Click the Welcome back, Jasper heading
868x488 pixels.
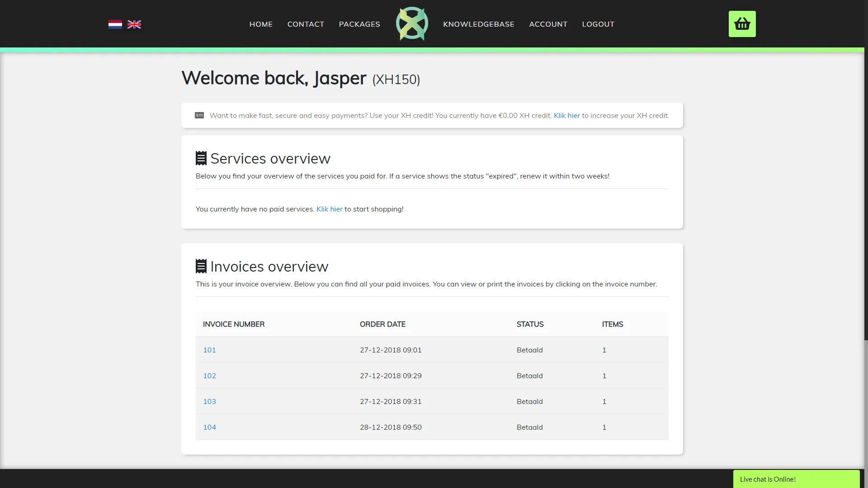(x=274, y=78)
